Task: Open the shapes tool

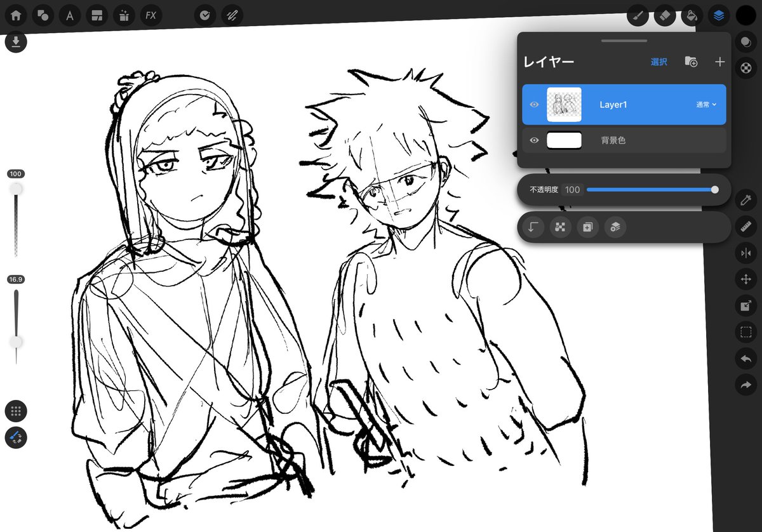Action: (43, 15)
